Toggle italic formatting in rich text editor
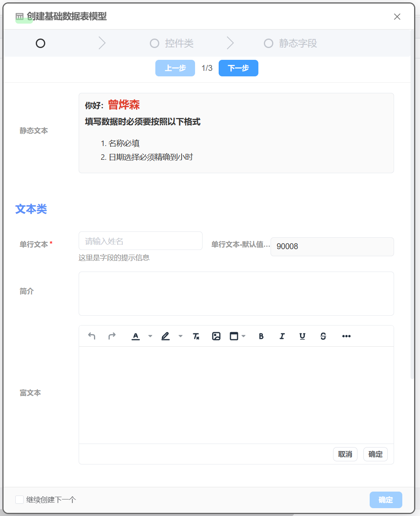420x516 pixels. 282,336
